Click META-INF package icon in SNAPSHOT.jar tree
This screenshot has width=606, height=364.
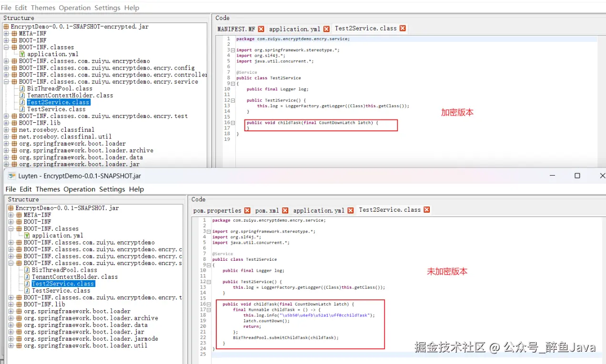[19, 215]
